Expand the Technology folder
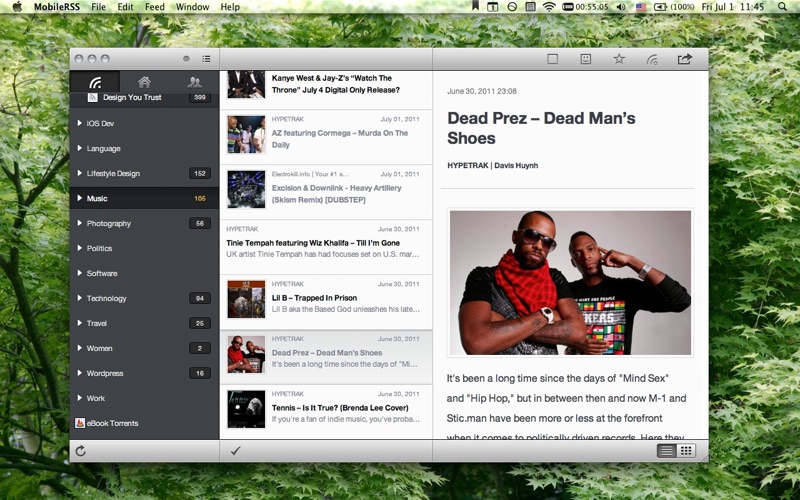This screenshot has width=800, height=500. (x=80, y=298)
